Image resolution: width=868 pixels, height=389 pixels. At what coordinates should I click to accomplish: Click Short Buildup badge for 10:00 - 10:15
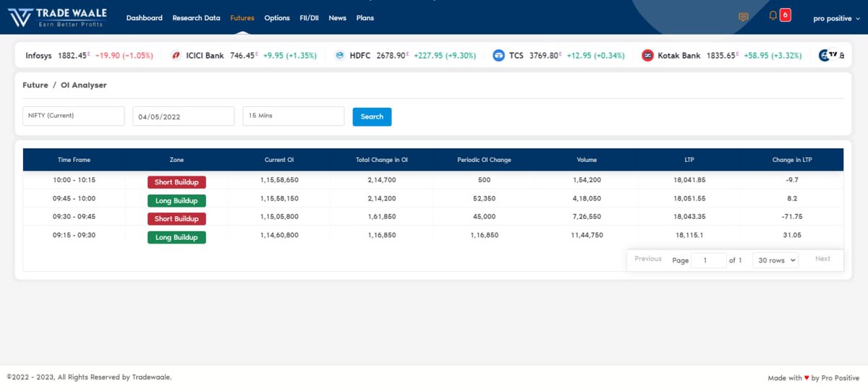coord(176,181)
